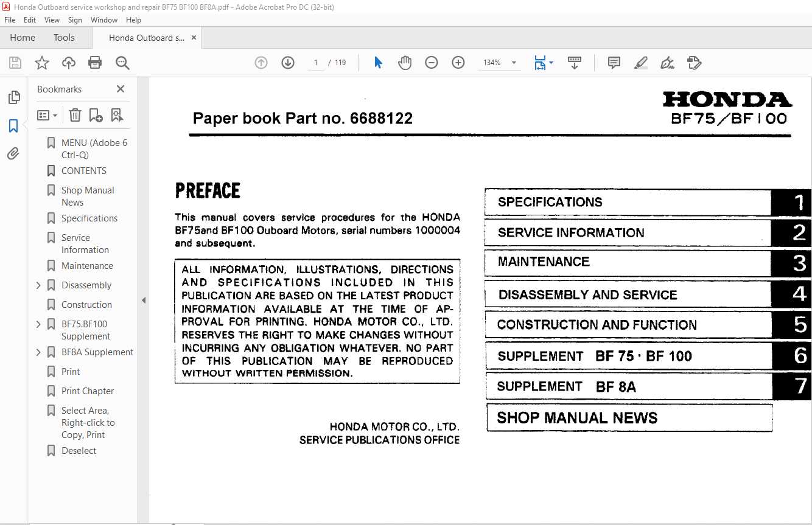
Task: Click SERVICE INFORMATION section 2 link
Action: click(648, 232)
